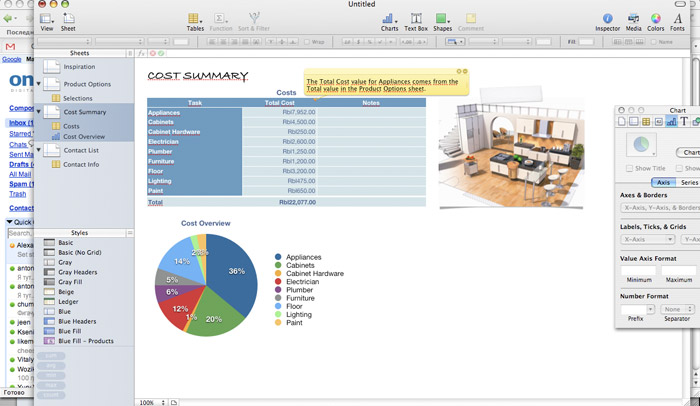Open font family dropdown in format bar
Image resolution: width=700 pixels, height=406 pixels.
[64, 42]
